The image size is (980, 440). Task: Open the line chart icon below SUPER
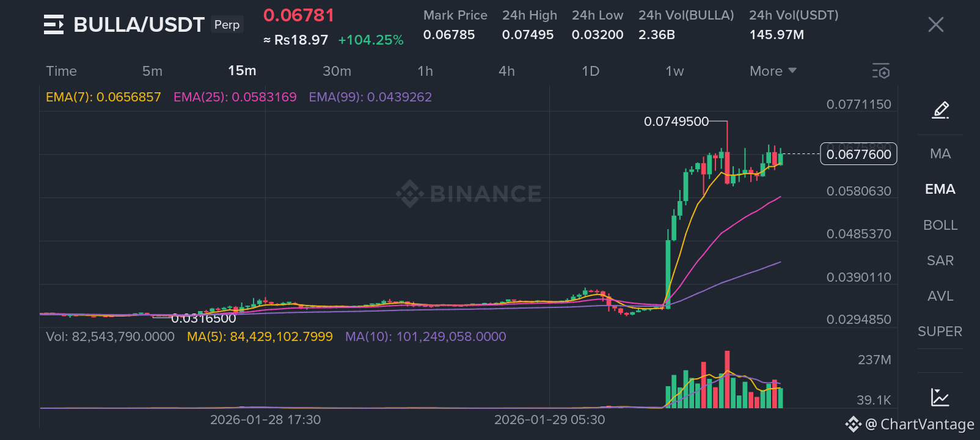[940, 397]
